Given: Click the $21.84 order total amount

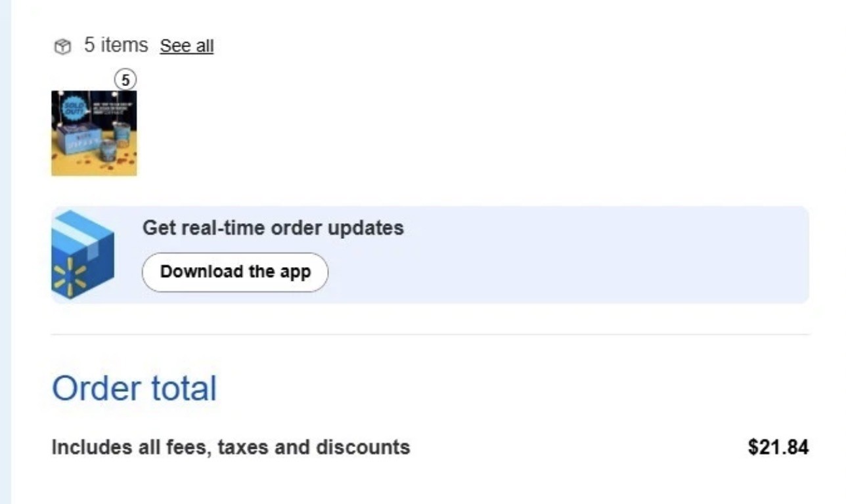Looking at the screenshot, I should point(778,448).
